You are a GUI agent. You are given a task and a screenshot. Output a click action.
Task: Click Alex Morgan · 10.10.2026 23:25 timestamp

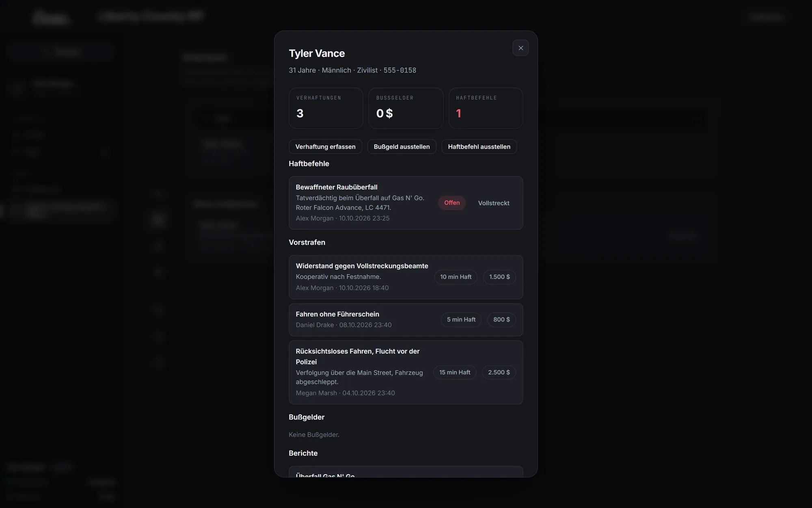coord(343,218)
